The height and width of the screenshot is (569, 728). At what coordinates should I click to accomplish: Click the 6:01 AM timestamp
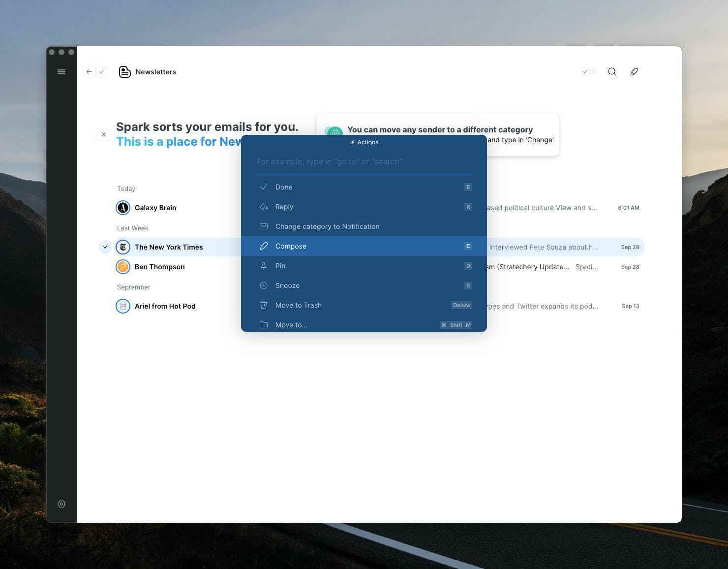(629, 208)
